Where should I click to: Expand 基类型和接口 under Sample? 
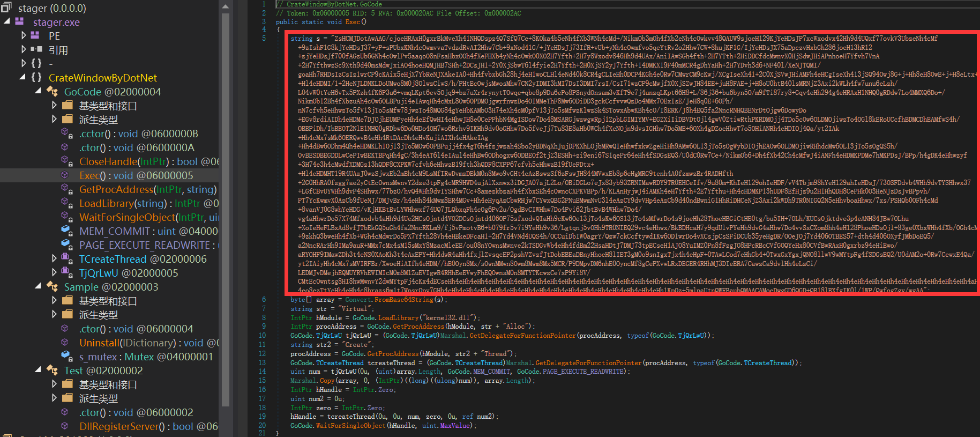(x=54, y=300)
